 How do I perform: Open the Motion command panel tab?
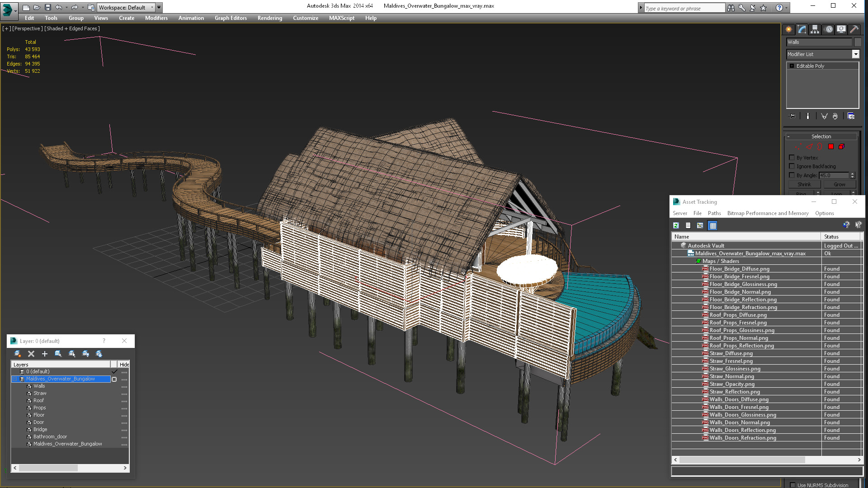click(828, 29)
